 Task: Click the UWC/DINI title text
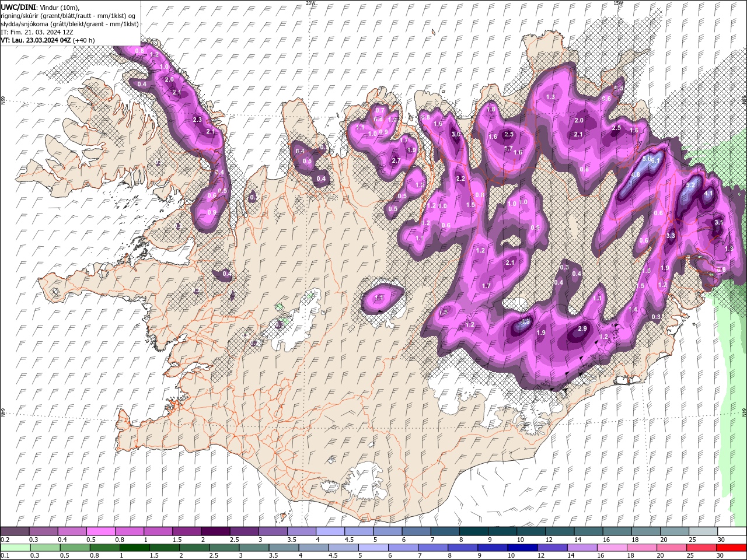(18, 7)
